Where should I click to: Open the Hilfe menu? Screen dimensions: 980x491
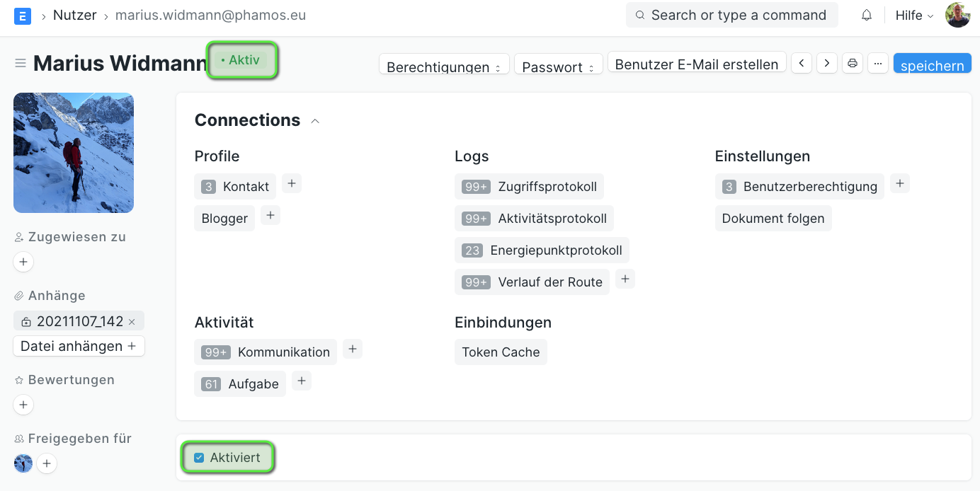click(x=914, y=16)
